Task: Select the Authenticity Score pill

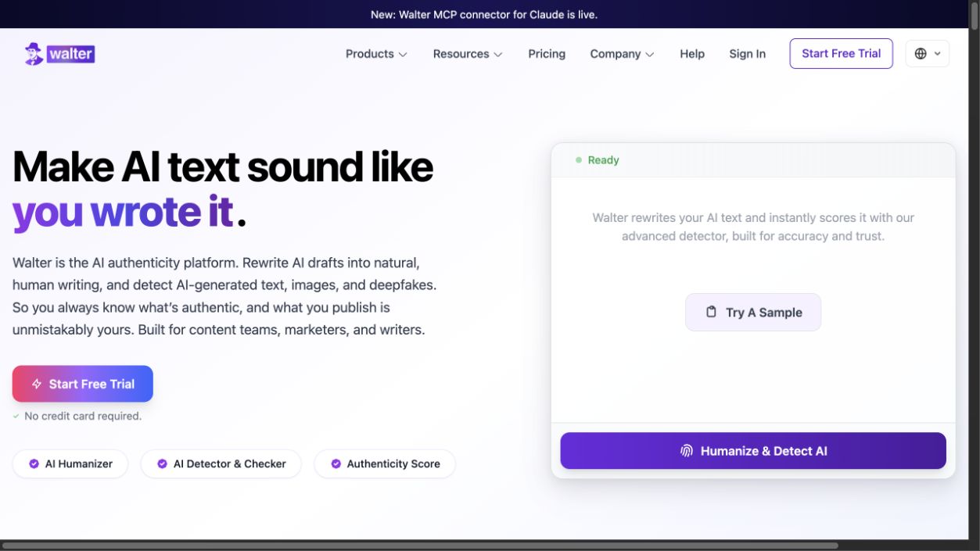Action: (385, 463)
